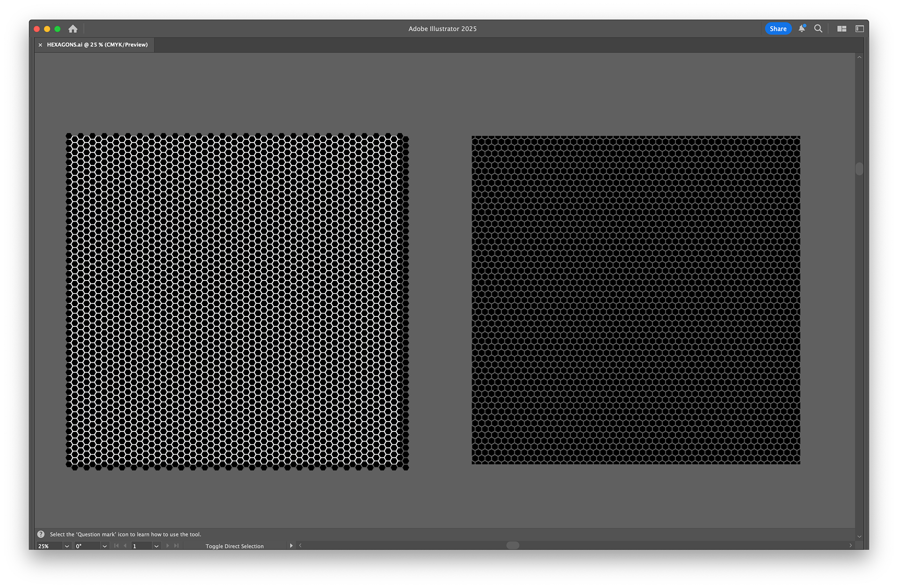Select the HEXAGONS.ai document tab
Viewport: 898px width, 588px height.
97,45
